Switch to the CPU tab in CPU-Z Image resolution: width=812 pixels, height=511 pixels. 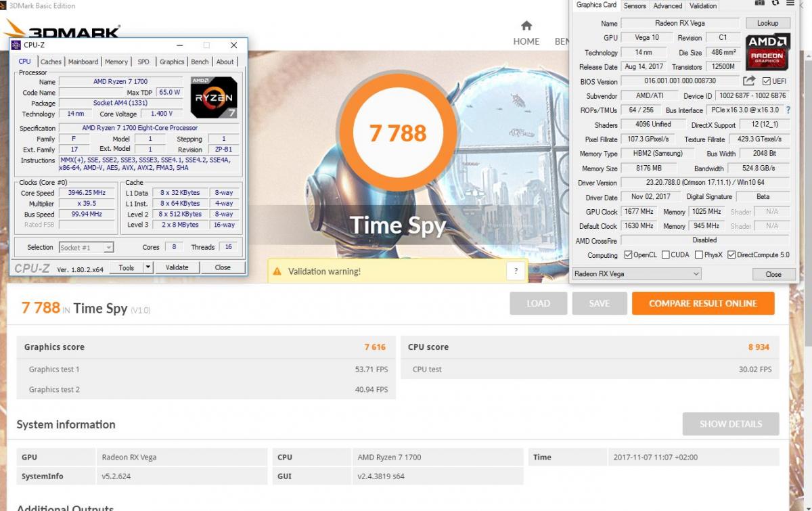[x=24, y=62]
